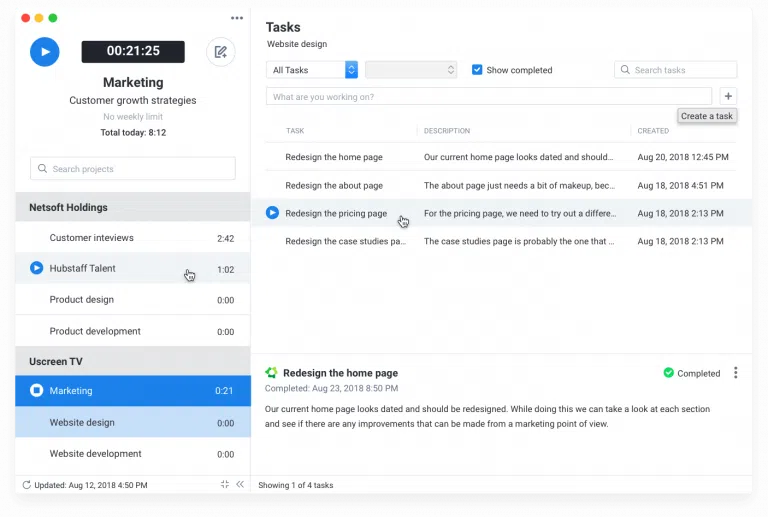Select the Website design project
The width and height of the screenshot is (768, 517).
coord(82,422)
